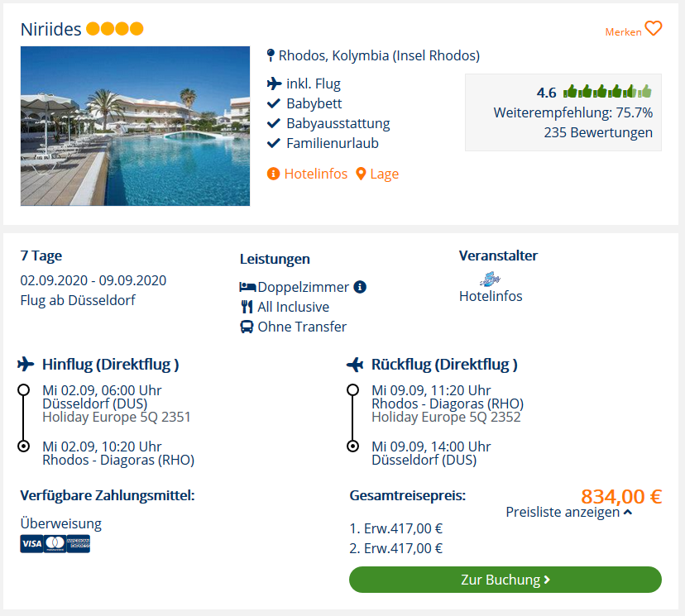The image size is (685, 616).
Task: Click the Doppelzimmer info circle icon
Action: (360, 287)
